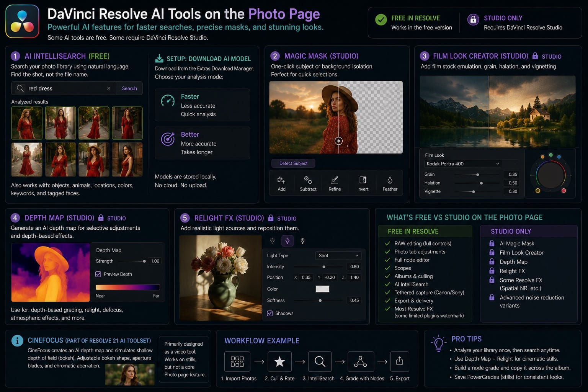The height and width of the screenshot is (392, 588).
Task: Select the highlighted spot light icon in Relight FX
Action: [287, 241]
